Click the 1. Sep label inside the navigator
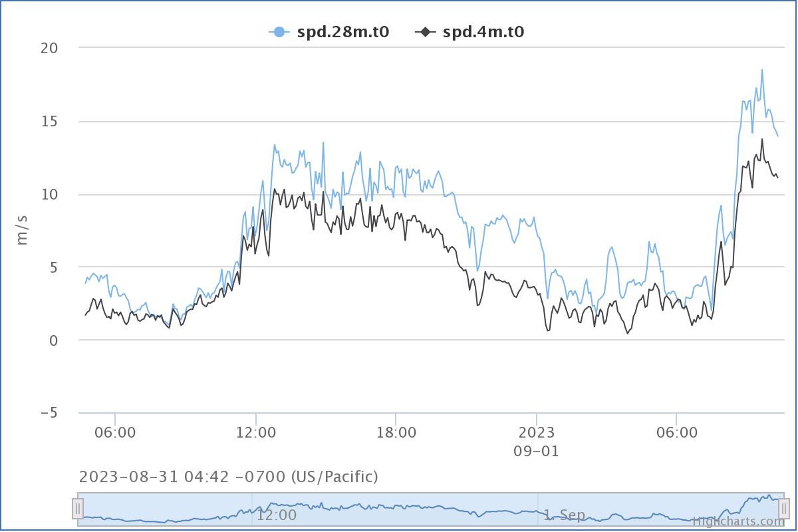Screen dimensions: 798x532 (565, 515)
